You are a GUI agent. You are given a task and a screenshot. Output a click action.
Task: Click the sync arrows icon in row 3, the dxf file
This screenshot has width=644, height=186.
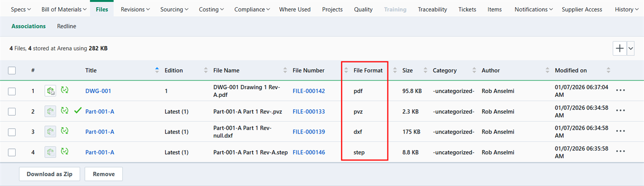coord(65,131)
